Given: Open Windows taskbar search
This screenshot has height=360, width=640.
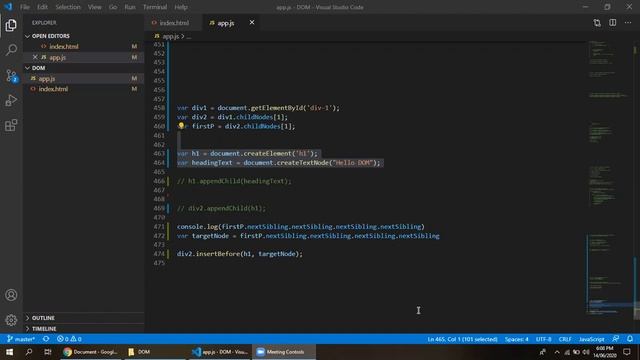Looking at the screenshot, I should coord(29,351).
